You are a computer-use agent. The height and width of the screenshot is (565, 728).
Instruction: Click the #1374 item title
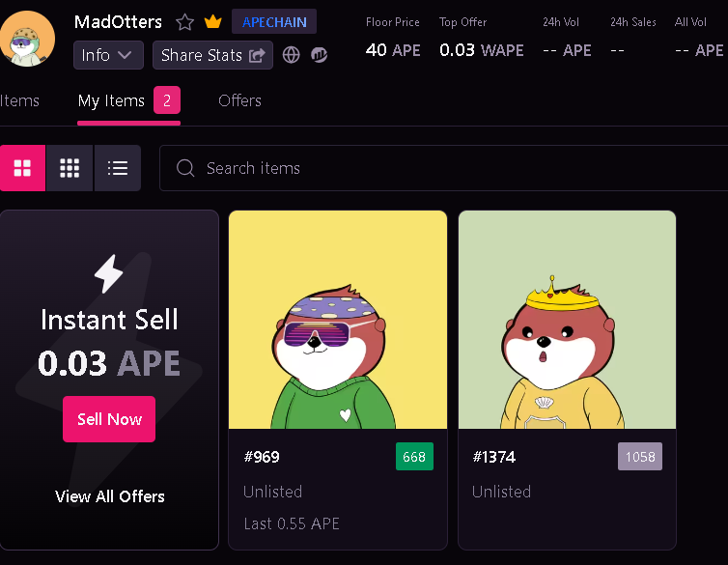tap(494, 457)
